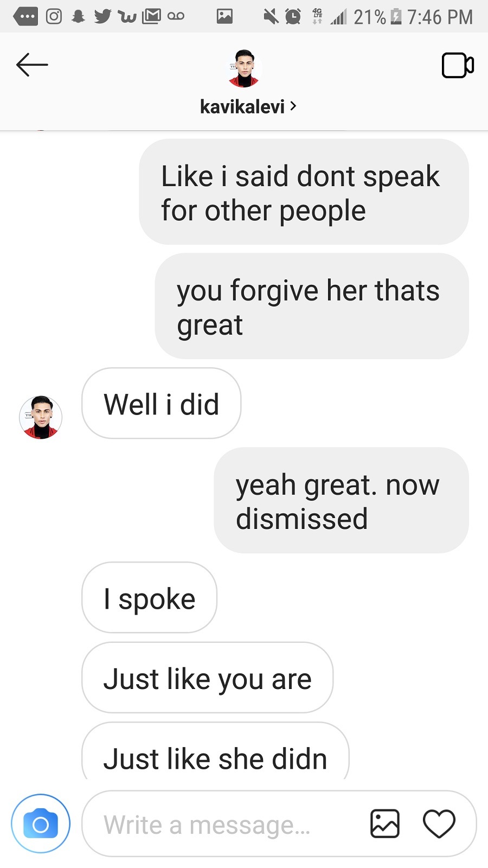Image resolution: width=488 pixels, height=868 pixels.
Task: Send a heart with the heart icon
Action: 439,824
